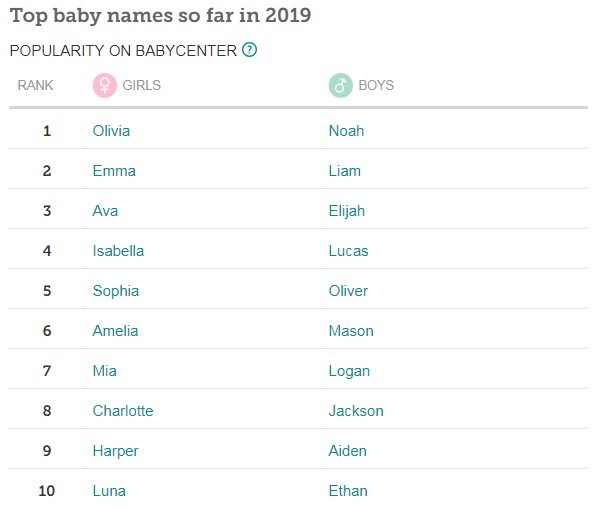Select the girl name Emma
602x508 pixels.
[114, 171]
